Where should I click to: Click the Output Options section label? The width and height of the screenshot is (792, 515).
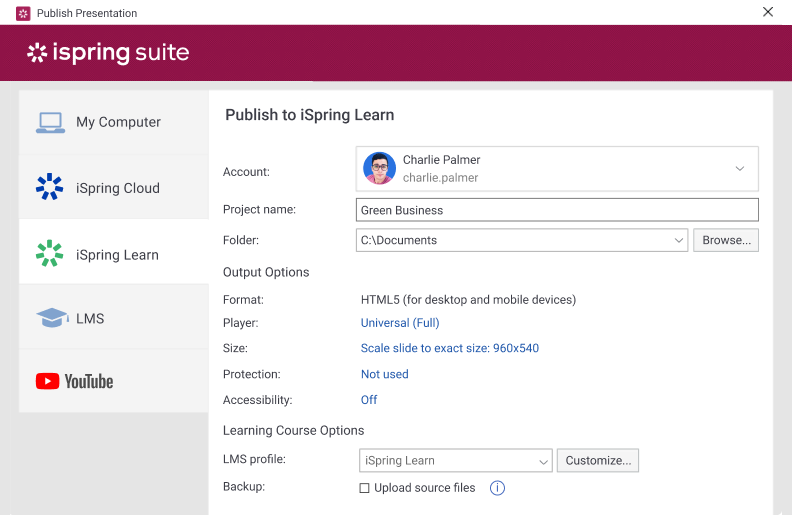coord(266,272)
